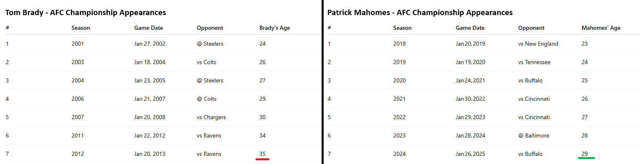Click the '@ Baltimore' opponent cell
This screenshot has height=164, width=644.
534,135
